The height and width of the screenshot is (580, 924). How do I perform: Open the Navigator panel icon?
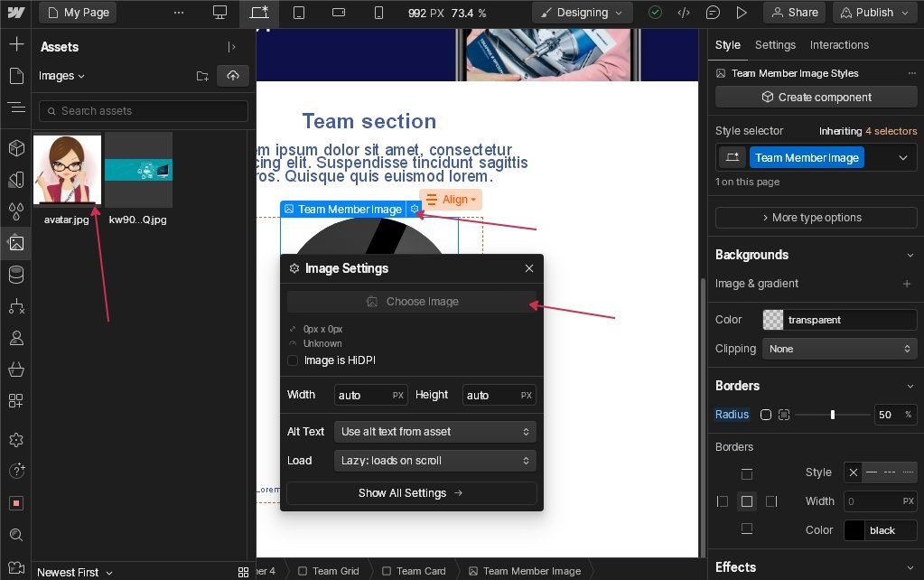point(15,108)
